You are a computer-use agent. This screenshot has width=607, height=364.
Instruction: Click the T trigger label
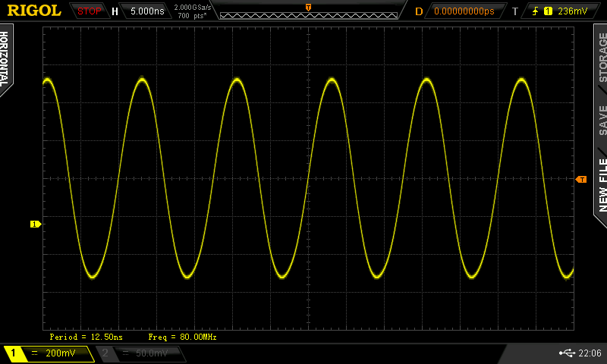[x=515, y=11]
